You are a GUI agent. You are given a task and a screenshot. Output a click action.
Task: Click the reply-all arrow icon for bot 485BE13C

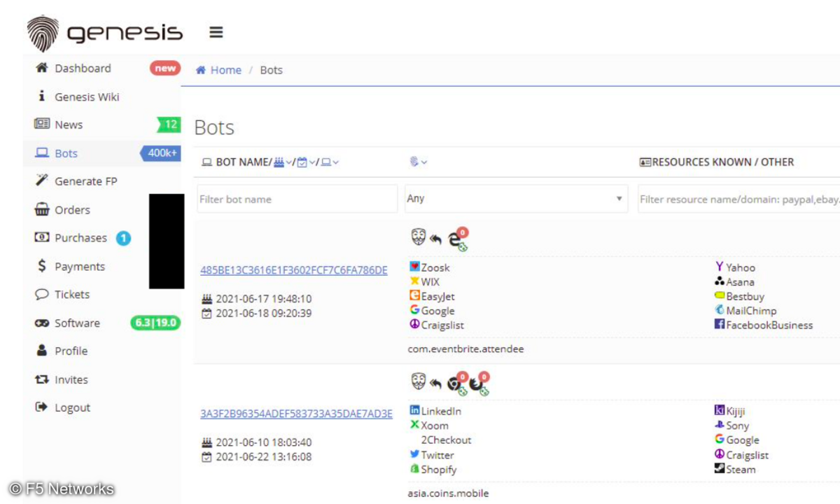pos(435,239)
